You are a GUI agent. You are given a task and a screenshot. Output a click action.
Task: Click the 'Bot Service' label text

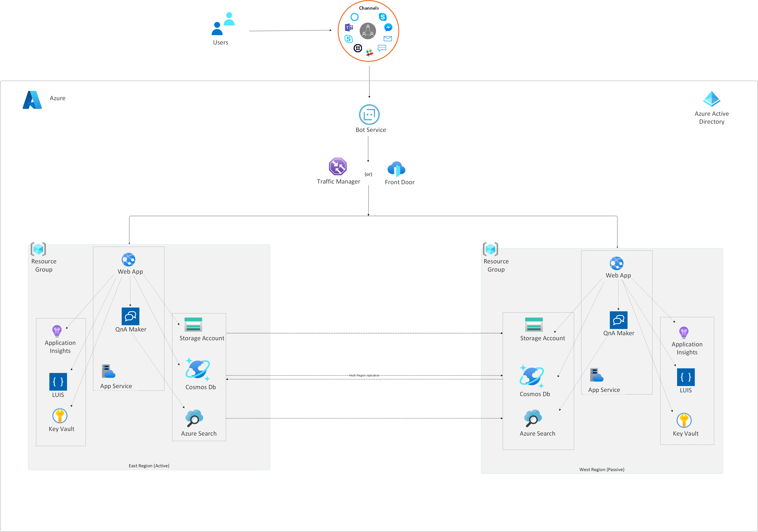[371, 130]
